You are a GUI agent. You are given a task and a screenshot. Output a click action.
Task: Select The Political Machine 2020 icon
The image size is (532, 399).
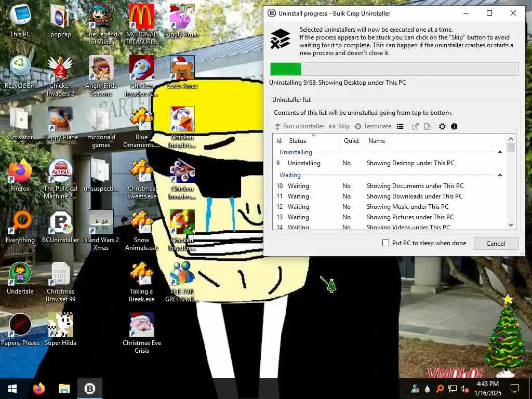pyautogui.click(x=60, y=179)
